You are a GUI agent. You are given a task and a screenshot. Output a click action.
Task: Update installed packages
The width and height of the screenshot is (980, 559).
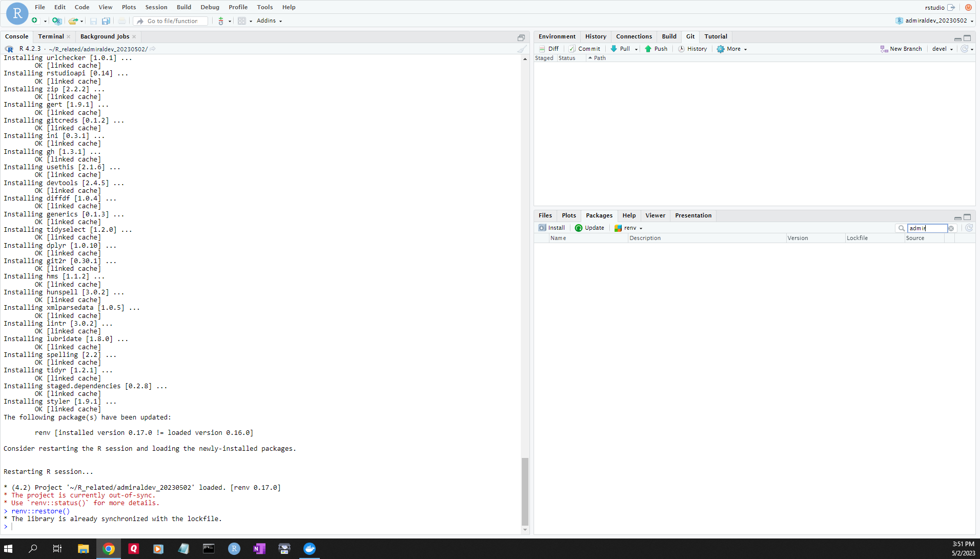point(589,228)
